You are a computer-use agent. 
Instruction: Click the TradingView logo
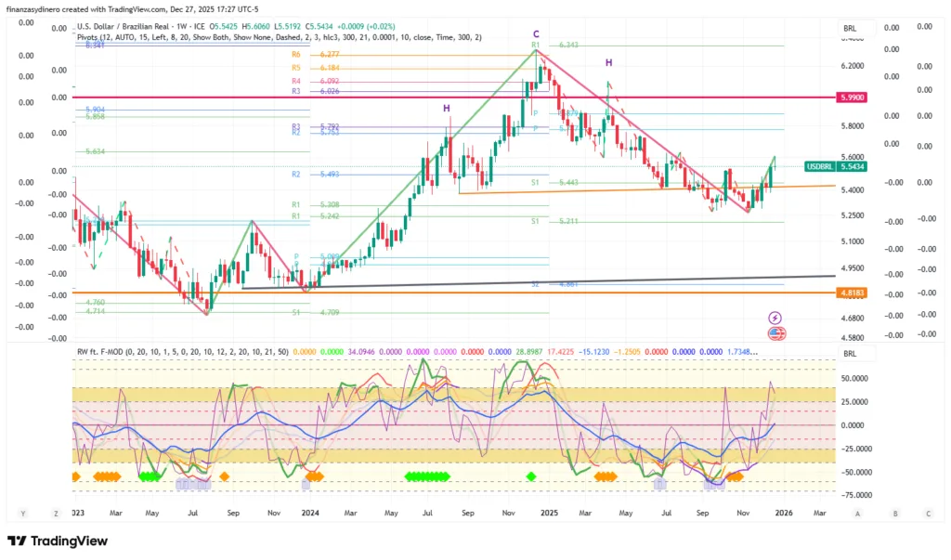coord(58,541)
